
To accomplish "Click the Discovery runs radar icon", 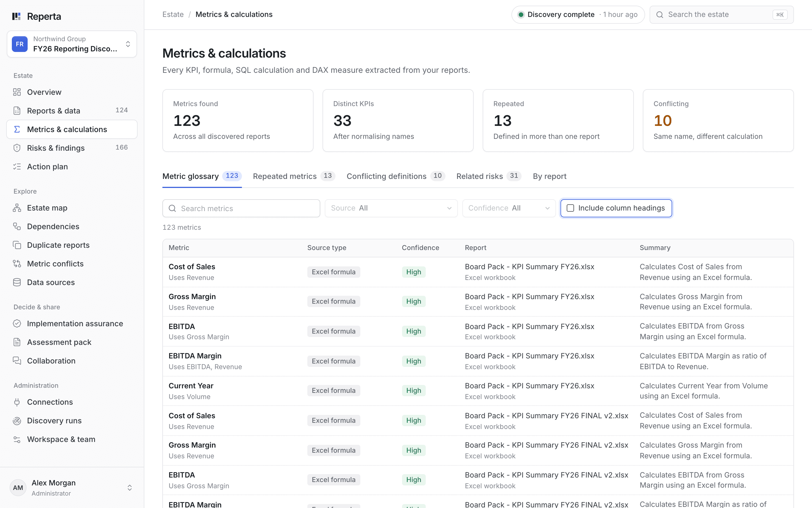I will (x=17, y=421).
